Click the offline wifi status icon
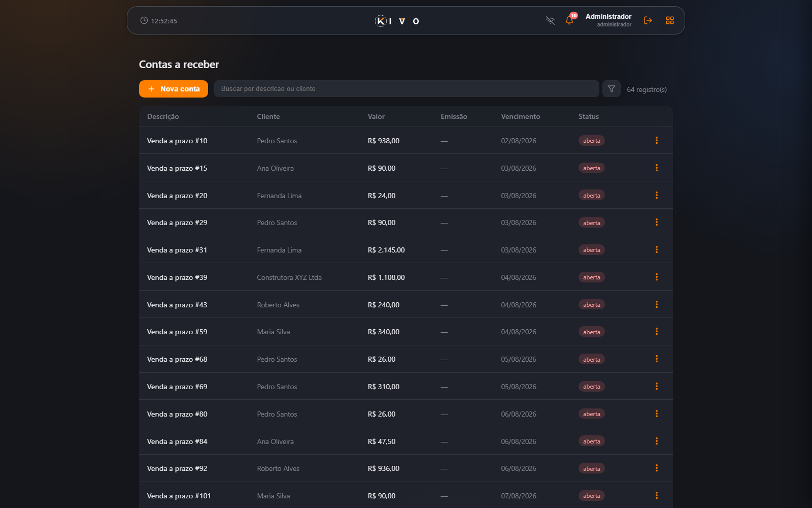The image size is (812, 508). (550, 20)
